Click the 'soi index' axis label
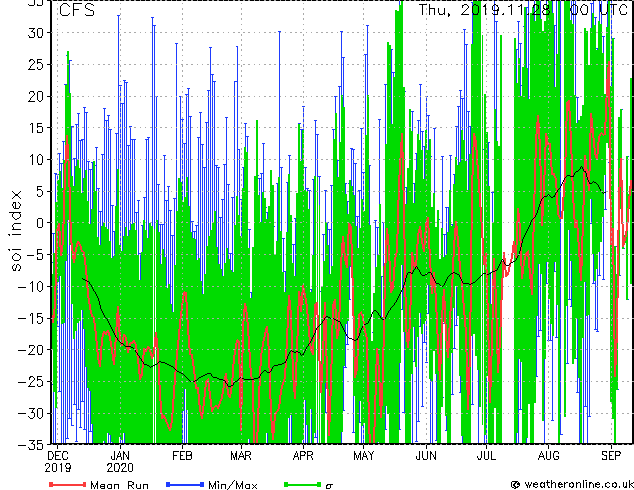 tap(16, 231)
